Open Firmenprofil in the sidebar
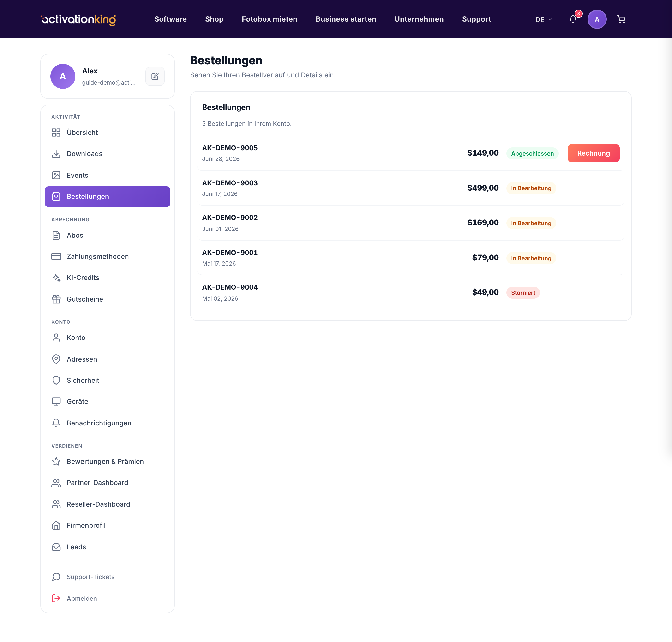The image size is (672, 642). [108, 525]
